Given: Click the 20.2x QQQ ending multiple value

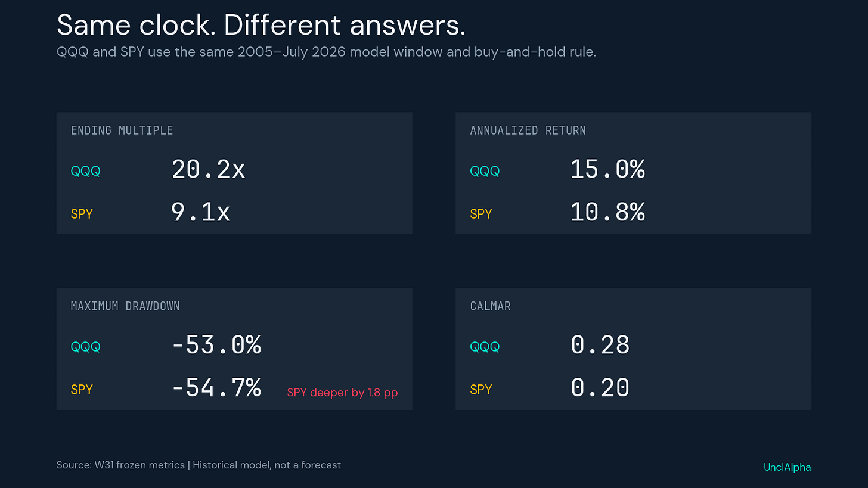Looking at the screenshot, I should point(208,170).
